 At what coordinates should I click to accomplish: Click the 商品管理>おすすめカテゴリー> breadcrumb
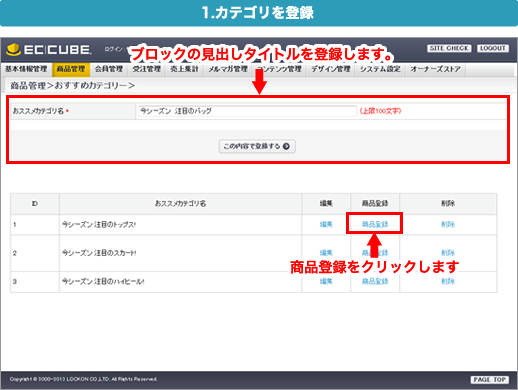(72, 86)
